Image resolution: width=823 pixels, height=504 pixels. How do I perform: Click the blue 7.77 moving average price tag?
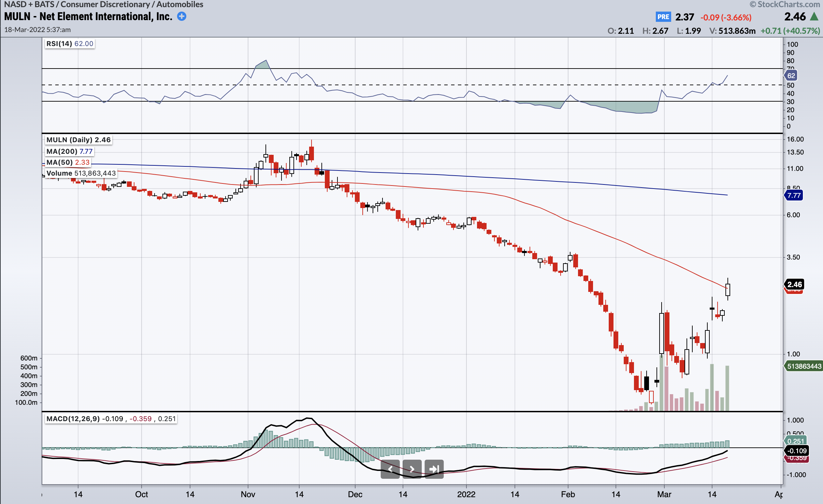point(793,195)
